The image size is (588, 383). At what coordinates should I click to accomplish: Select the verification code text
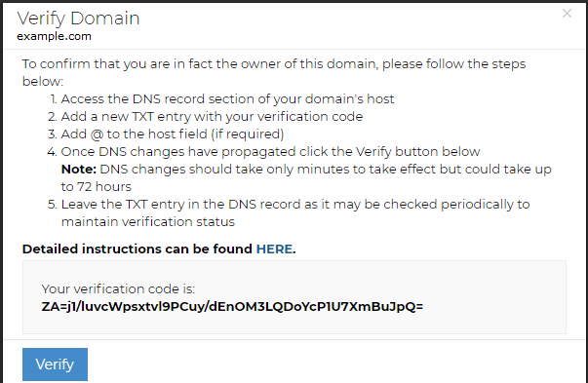[x=232, y=307]
